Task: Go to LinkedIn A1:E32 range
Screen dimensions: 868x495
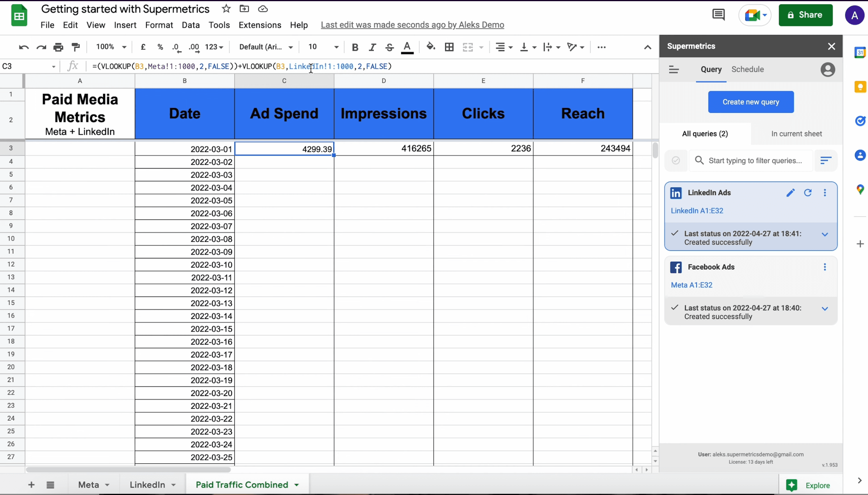Action: (x=697, y=211)
